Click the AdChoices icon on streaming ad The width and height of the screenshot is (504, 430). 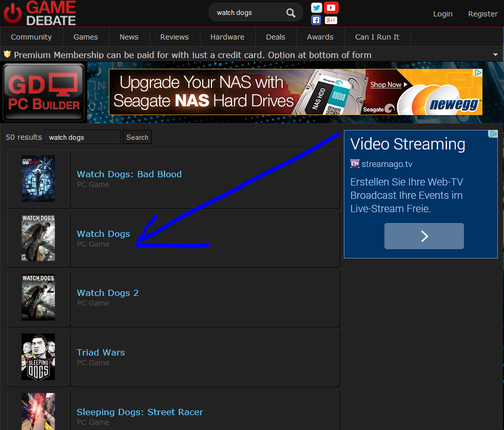pyautogui.click(x=493, y=134)
